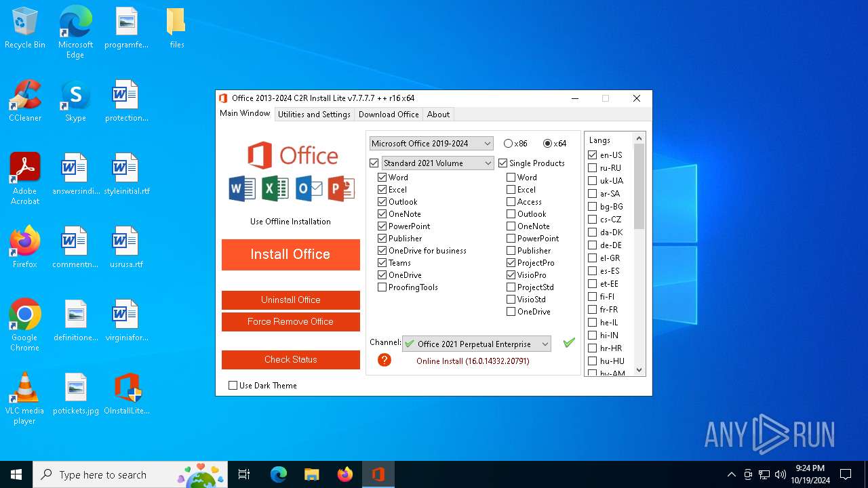Enable Use Dark Theme checkbox
Image resolution: width=868 pixels, height=488 pixels.
pos(233,386)
